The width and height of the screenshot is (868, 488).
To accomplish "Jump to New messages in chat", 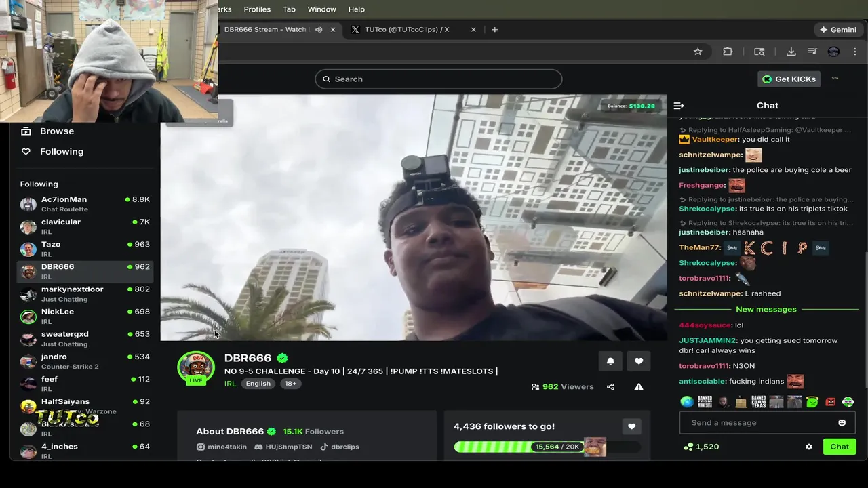I will click(x=766, y=310).
